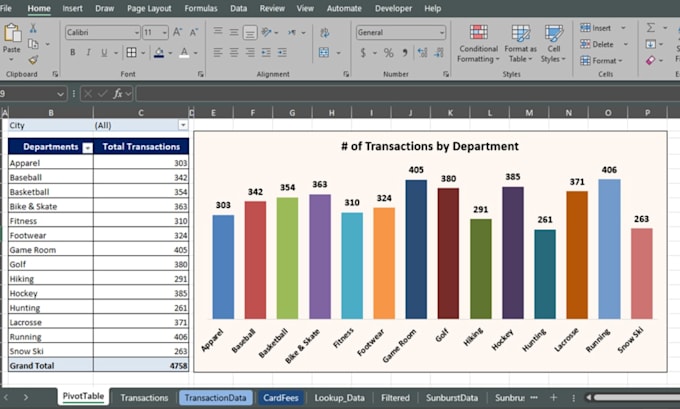The width and height of the screenshot is (680, 409).
Task: Select the chart title text
Action: click(x=430, y=146)
